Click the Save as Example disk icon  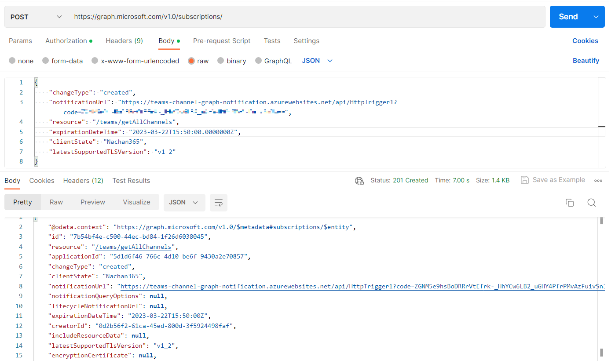[524, 180]
